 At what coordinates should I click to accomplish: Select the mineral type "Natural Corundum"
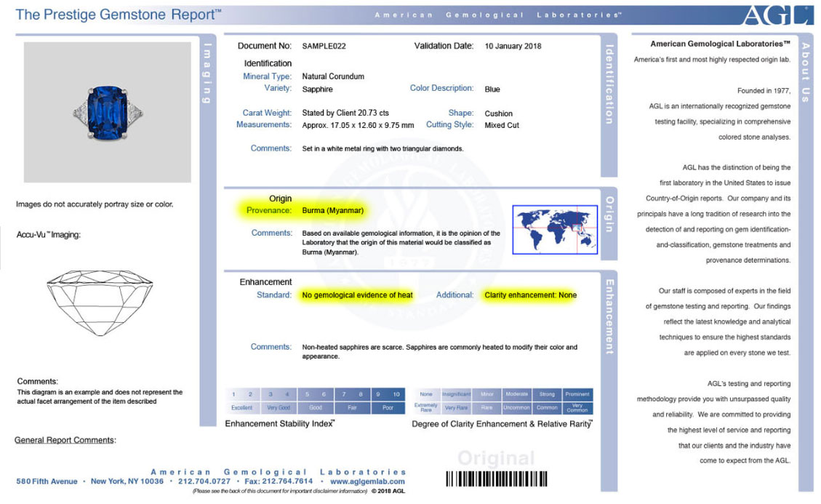click(x=333, y=76)
